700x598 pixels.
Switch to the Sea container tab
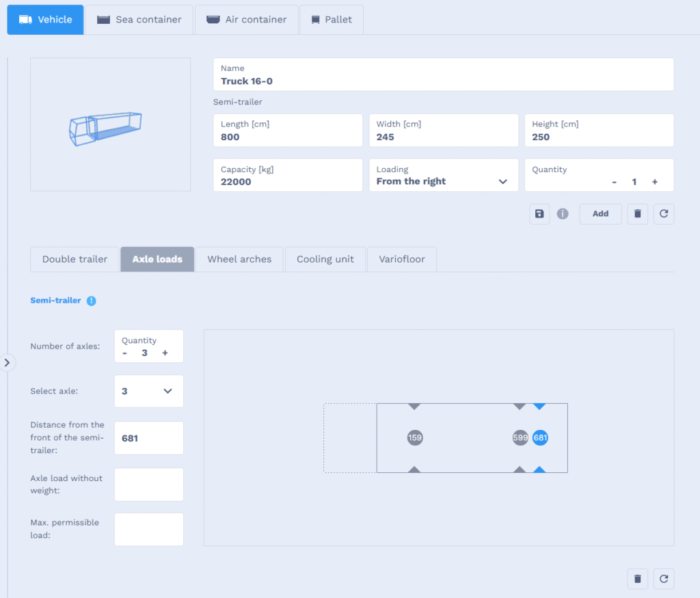pyautogui.click(x=139, y=20)
